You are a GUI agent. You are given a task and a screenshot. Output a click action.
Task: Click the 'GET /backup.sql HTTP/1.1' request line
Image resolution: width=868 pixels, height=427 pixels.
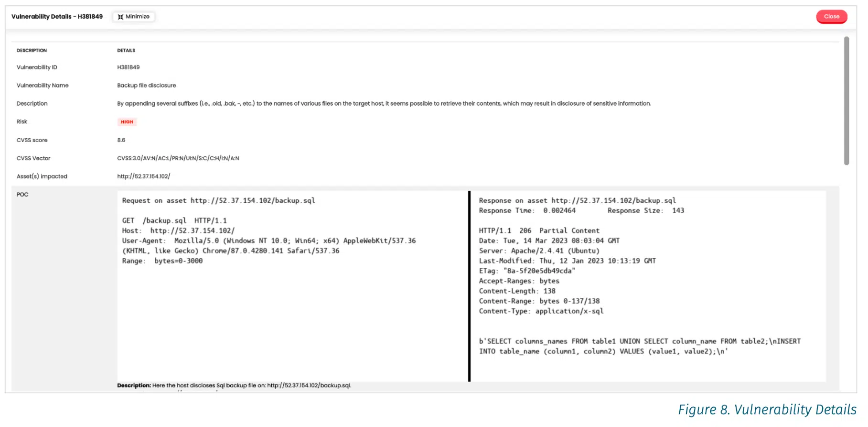174,221
